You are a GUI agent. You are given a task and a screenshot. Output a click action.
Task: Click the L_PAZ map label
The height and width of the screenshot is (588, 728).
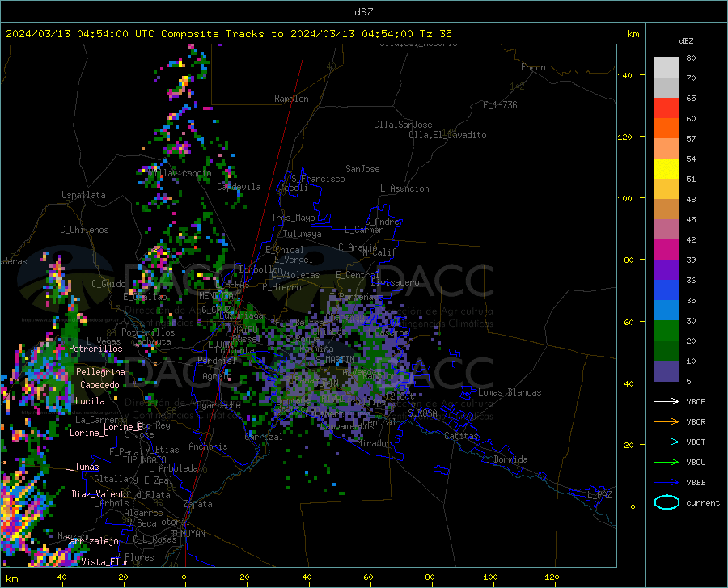599,495
